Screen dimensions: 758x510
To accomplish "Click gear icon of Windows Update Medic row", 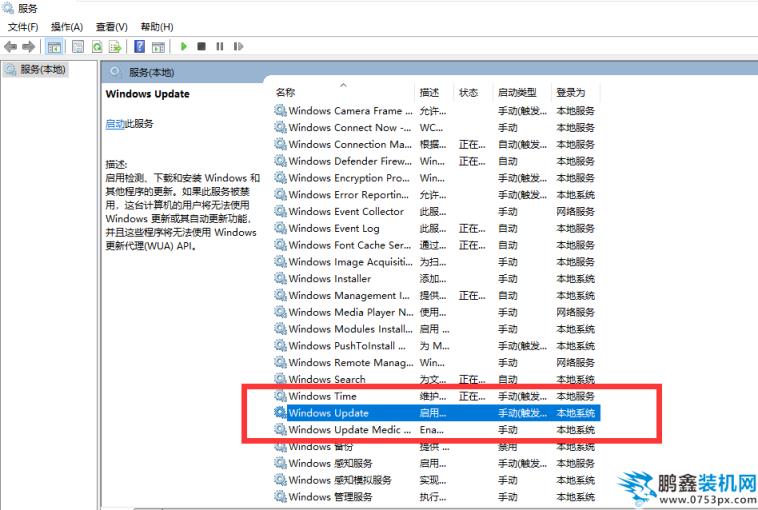I will (280, 429).
